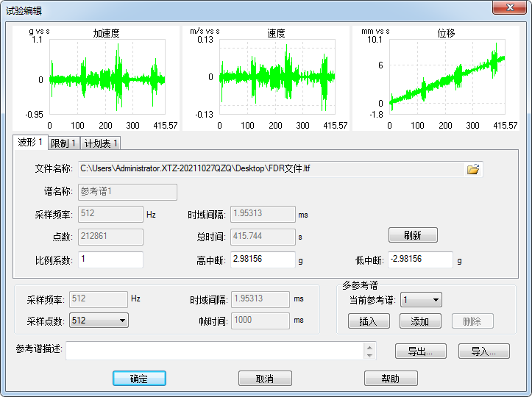This screenshot has height=397, width=532.
Task: Click the 比例系数 input field
Action: click(110, 260)
